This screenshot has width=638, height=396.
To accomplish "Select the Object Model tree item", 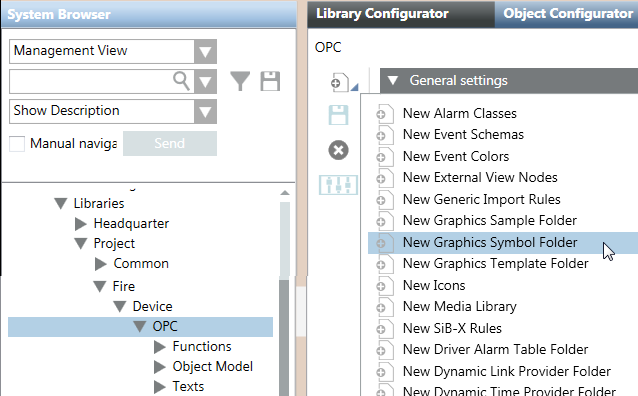I will coord(212,367).
